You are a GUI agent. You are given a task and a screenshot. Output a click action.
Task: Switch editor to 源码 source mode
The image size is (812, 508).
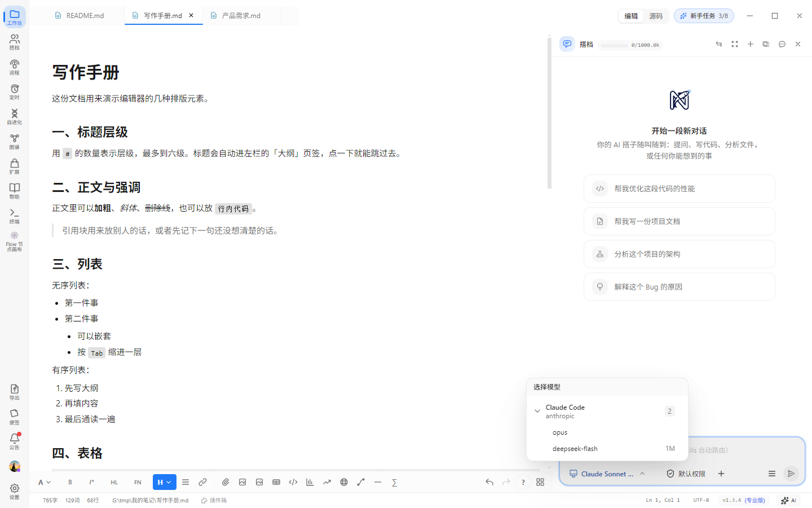(656, 16)
